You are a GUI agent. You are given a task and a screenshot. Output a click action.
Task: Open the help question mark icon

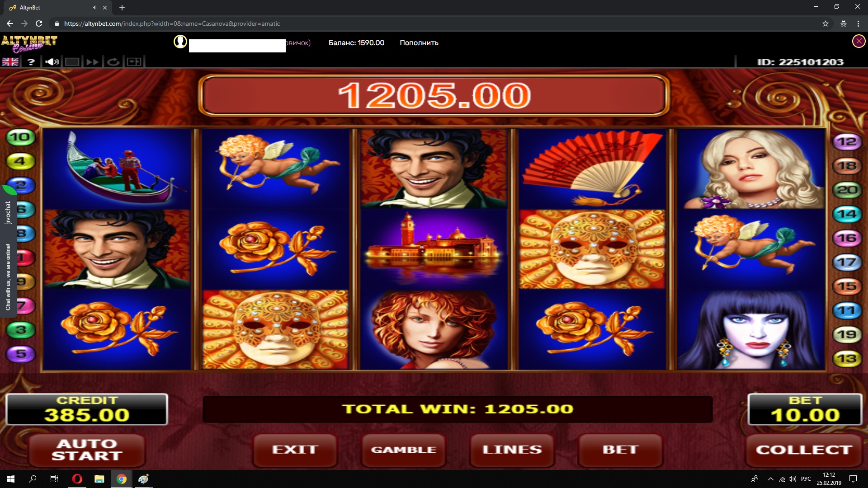pyautogui.click(x=31, y=62)
